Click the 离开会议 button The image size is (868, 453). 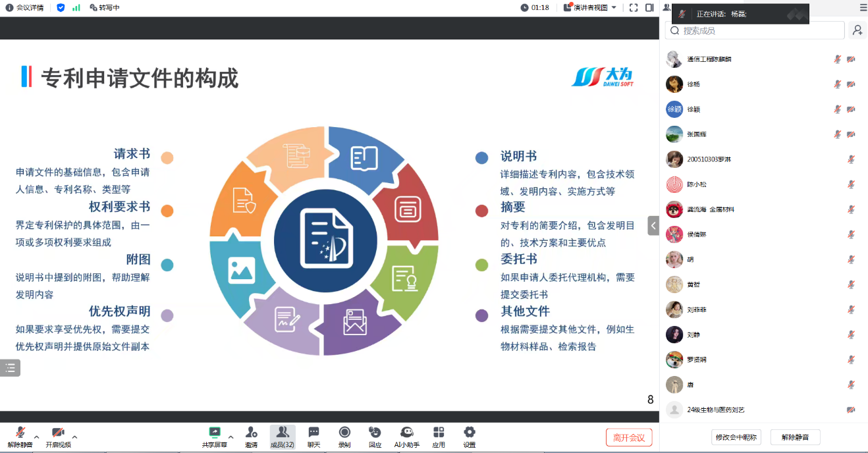click(x=628, y=437)
